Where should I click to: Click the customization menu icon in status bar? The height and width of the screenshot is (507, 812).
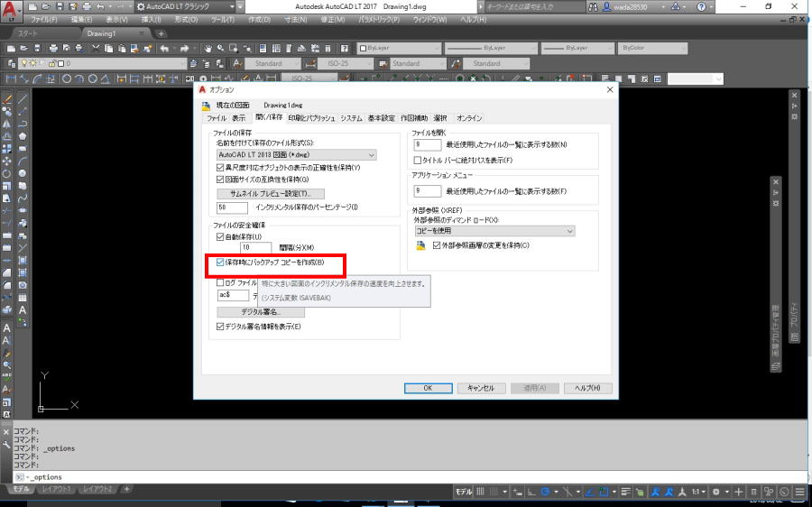coord(801,492)
